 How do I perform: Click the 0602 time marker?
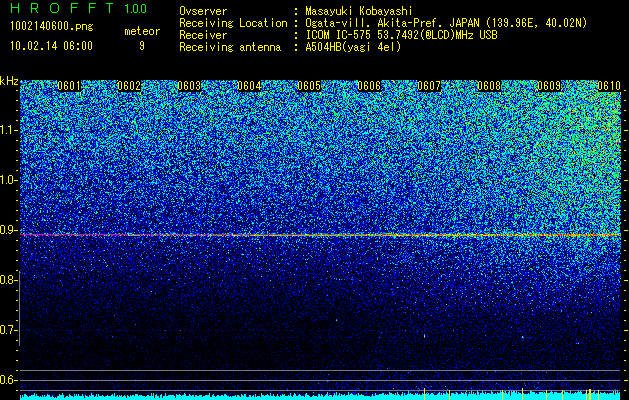(x=129, y=86)
